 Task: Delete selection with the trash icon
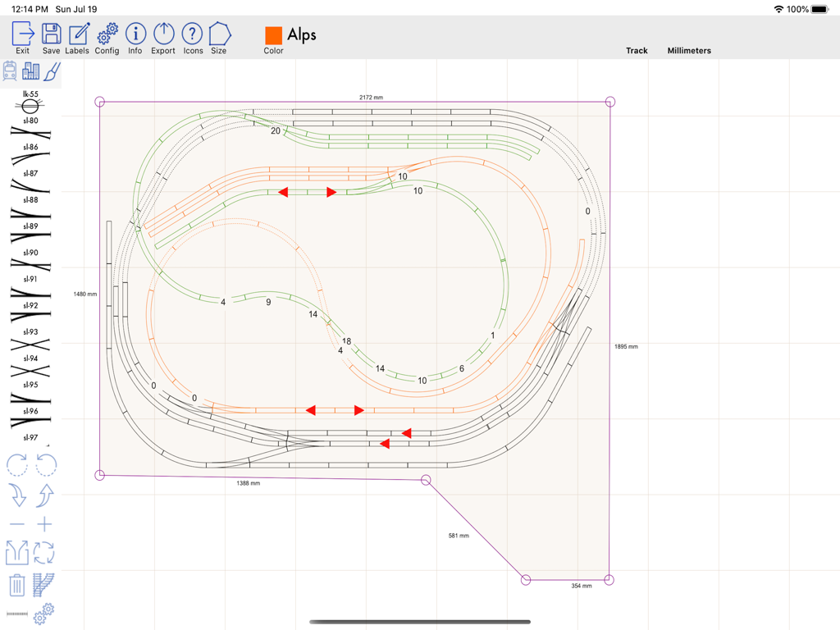[17, 585]
